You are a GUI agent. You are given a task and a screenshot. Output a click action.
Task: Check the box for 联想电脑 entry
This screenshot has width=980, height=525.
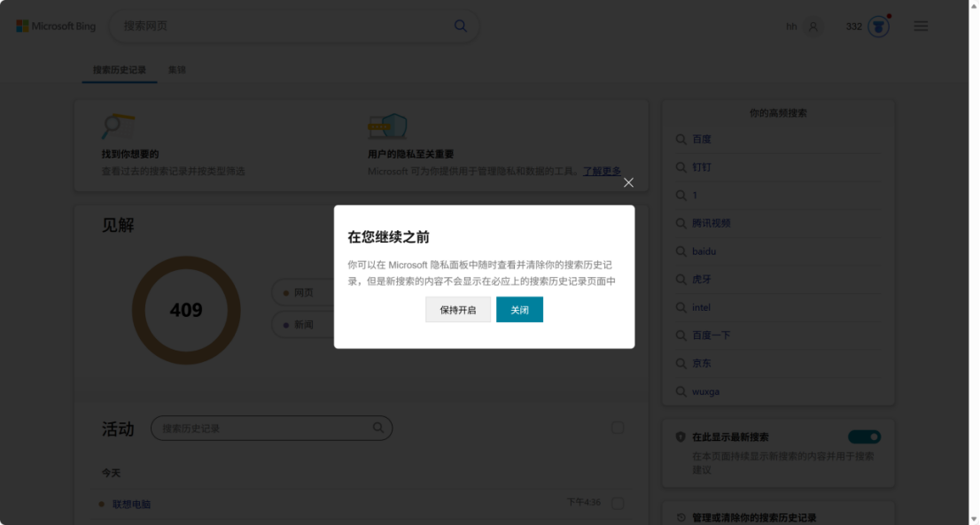[x=618, y=504]
